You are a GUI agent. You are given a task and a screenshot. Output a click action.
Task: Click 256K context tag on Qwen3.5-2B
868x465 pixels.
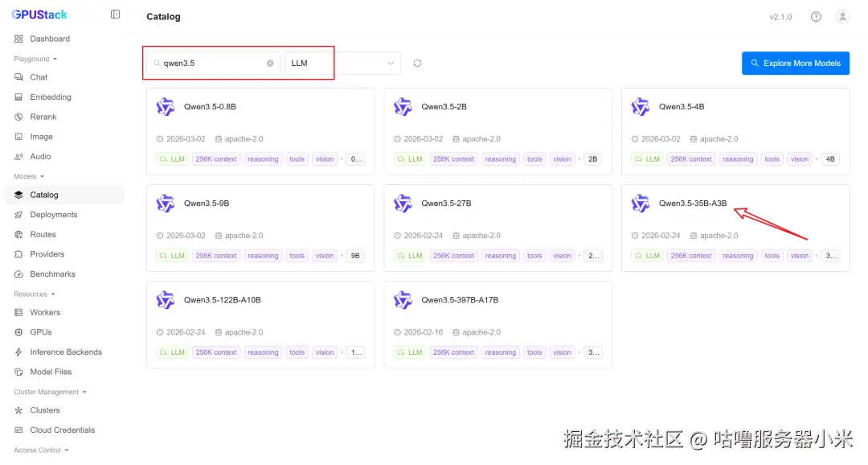[453, 159]
